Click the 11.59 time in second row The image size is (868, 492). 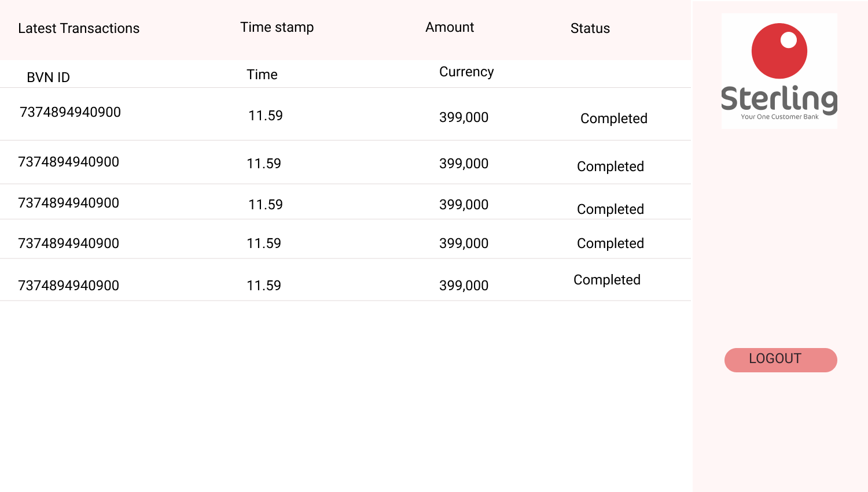(x=264, y=164)
